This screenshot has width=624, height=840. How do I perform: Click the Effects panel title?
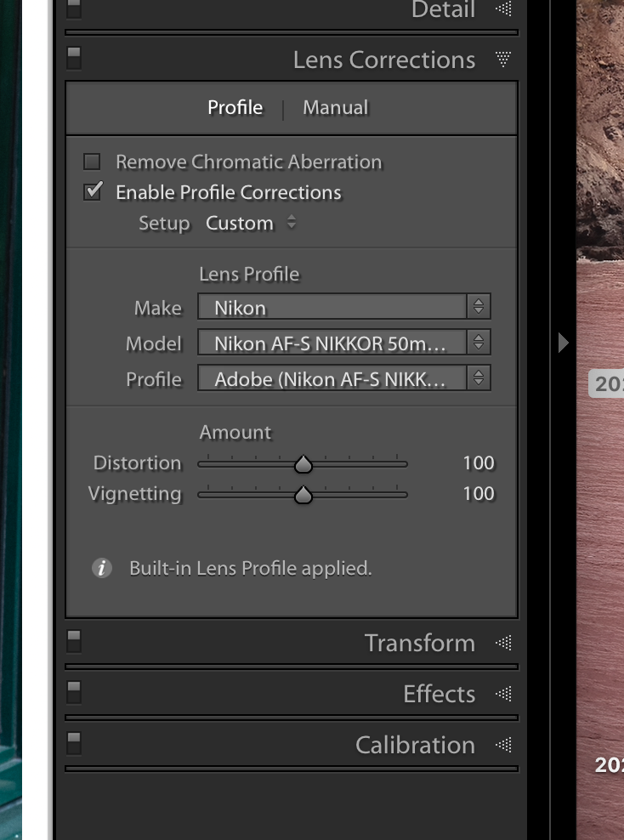point(440,695)
